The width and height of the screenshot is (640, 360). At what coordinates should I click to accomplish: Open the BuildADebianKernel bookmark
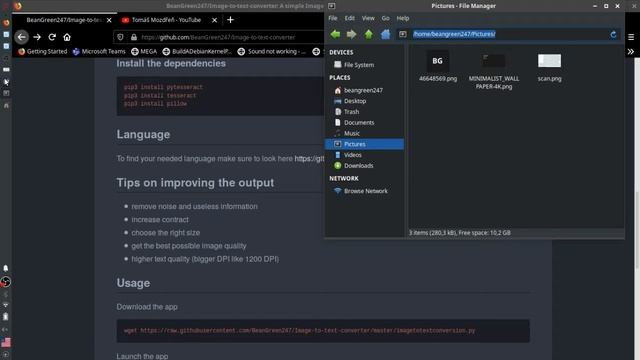pos(197,51)
